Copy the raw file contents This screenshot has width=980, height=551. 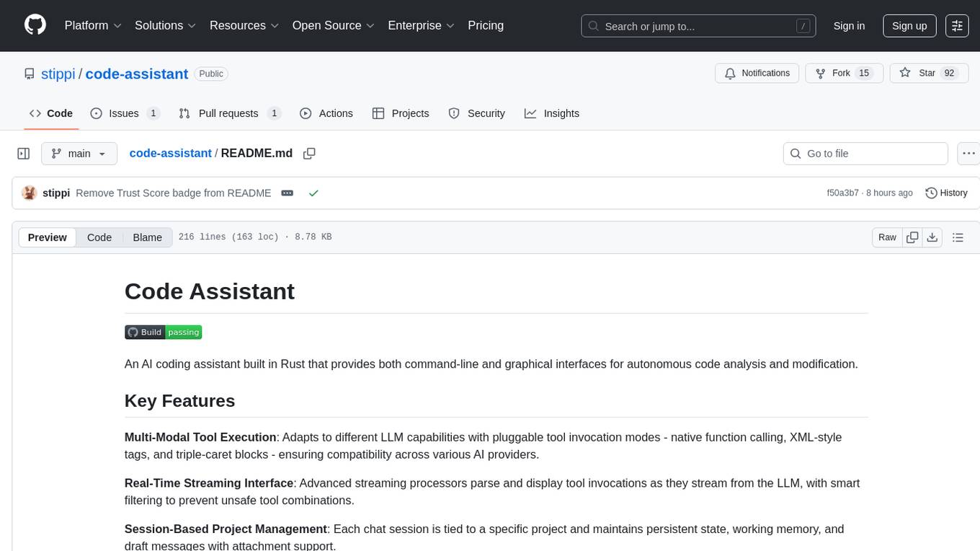click(x=913, y=237)
